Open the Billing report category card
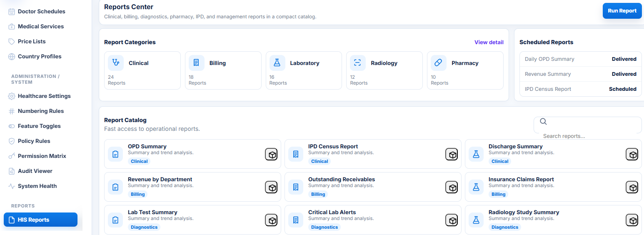This screenshot has height=235, width=644. 223,70
